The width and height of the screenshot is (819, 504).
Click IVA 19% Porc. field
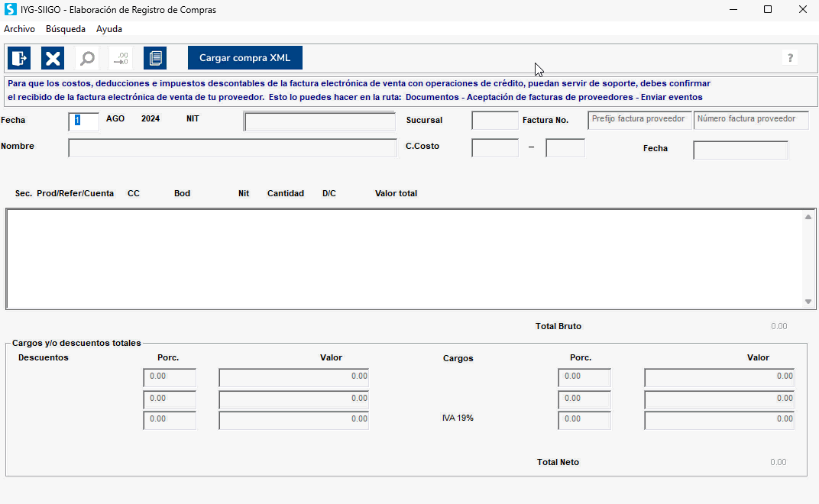pyautogui.click(x=584, y=421)
